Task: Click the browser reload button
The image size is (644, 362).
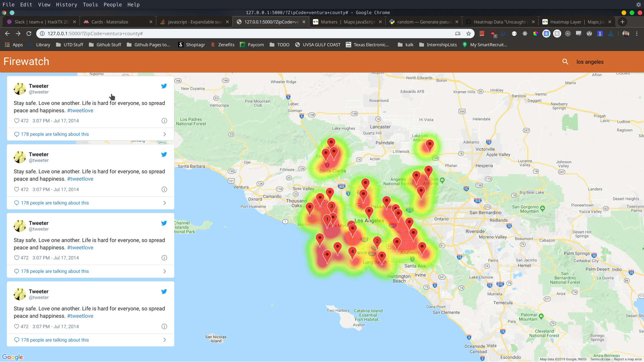Action: coord(29,34)
